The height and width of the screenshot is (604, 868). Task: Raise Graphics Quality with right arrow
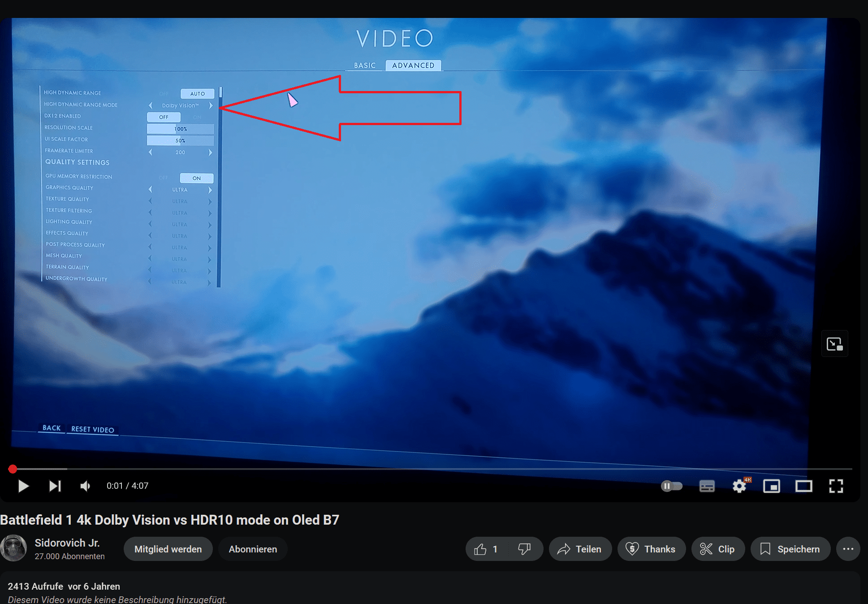point(210,190)
